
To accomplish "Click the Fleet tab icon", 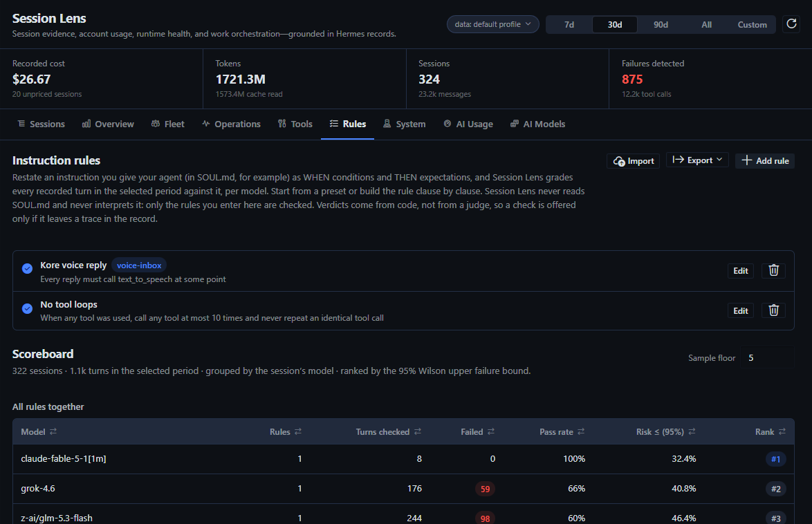I will 156,123.
